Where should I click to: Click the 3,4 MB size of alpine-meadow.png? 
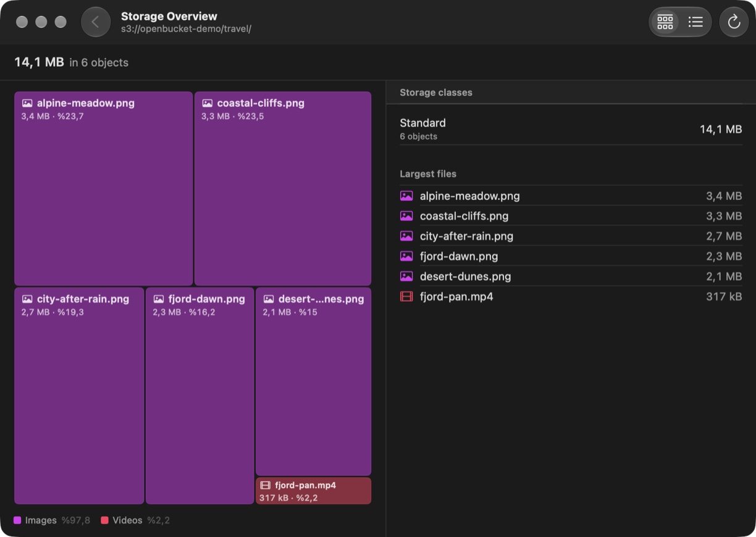(724, 196)
